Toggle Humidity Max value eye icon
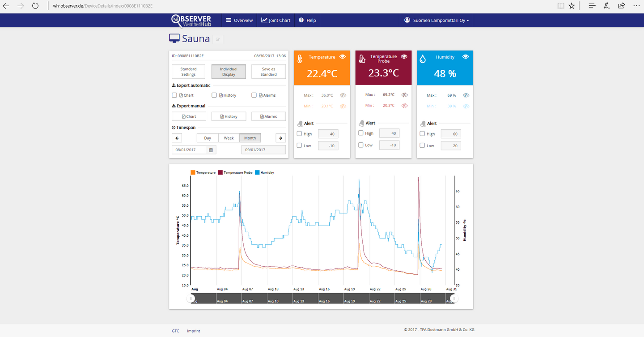This screenshot has height=337, width=644. (x=466, y=95)
